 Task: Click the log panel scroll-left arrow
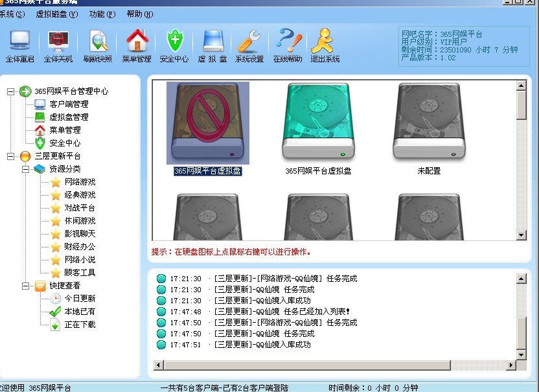[x=158, y=365]
